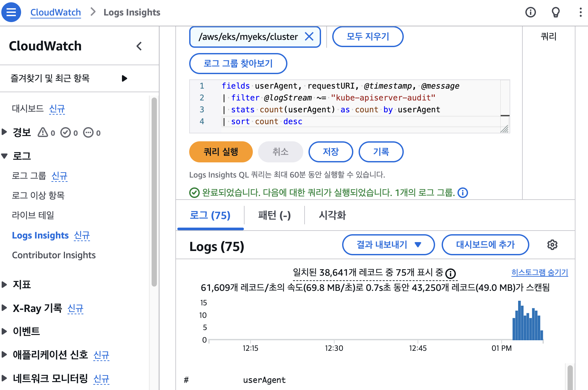588x390 pixels.
Task: Click the # column header
Action: (186, 380)
